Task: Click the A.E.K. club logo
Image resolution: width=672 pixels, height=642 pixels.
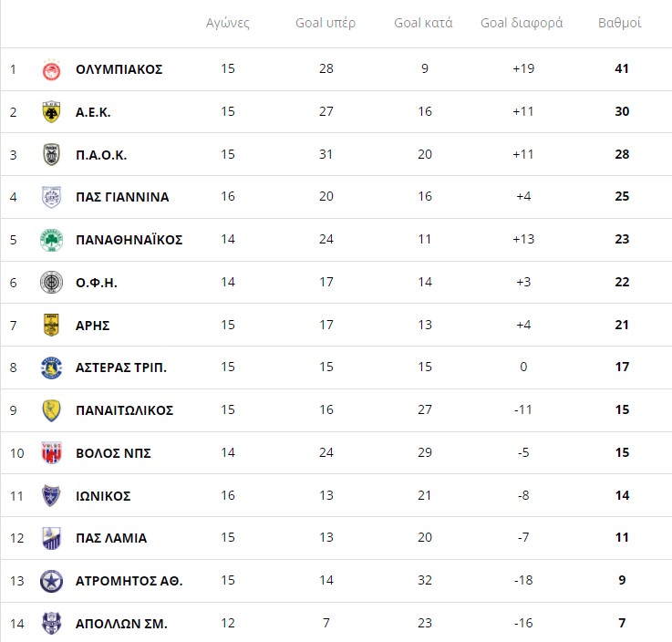Action: 52,112
